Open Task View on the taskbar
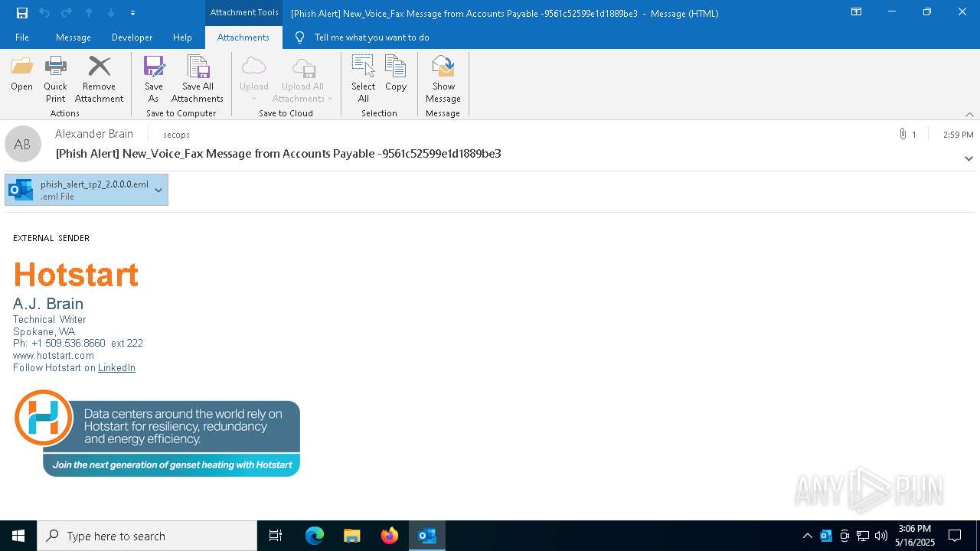This screenshot has height=551, width=980. click(x=276, y=536)
